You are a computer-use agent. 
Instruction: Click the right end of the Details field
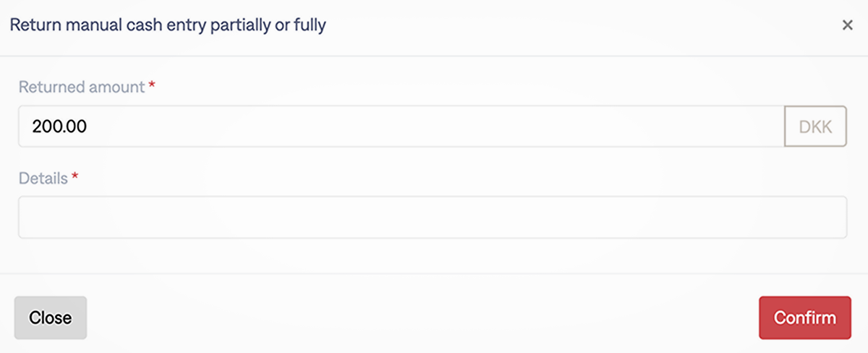pos(832,217)
